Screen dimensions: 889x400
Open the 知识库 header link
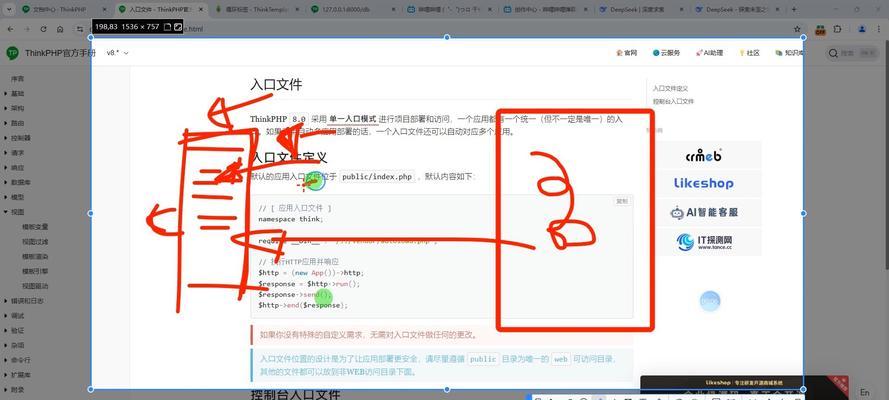pyautogui.click(x=789, y=53)
